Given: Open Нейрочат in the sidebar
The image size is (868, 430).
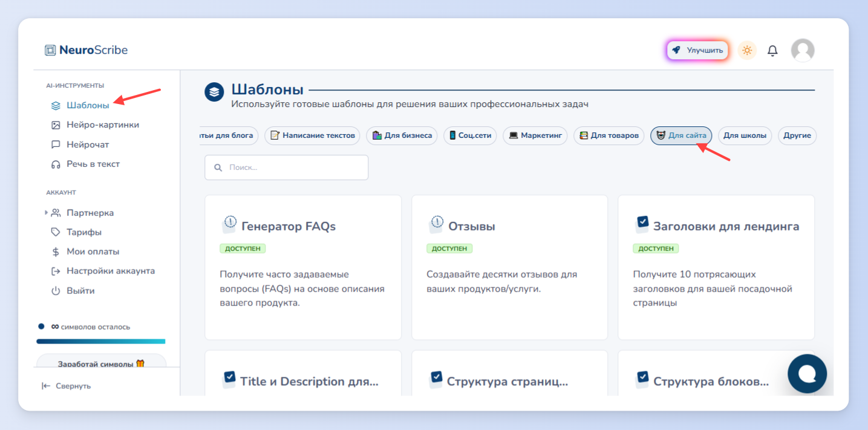Looking at the screenshot, I should 88,145.
